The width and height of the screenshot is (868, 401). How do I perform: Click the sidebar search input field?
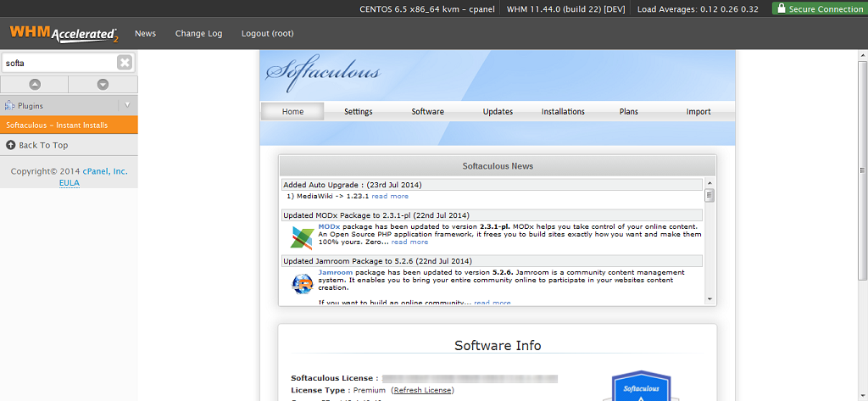click(58, 63)
